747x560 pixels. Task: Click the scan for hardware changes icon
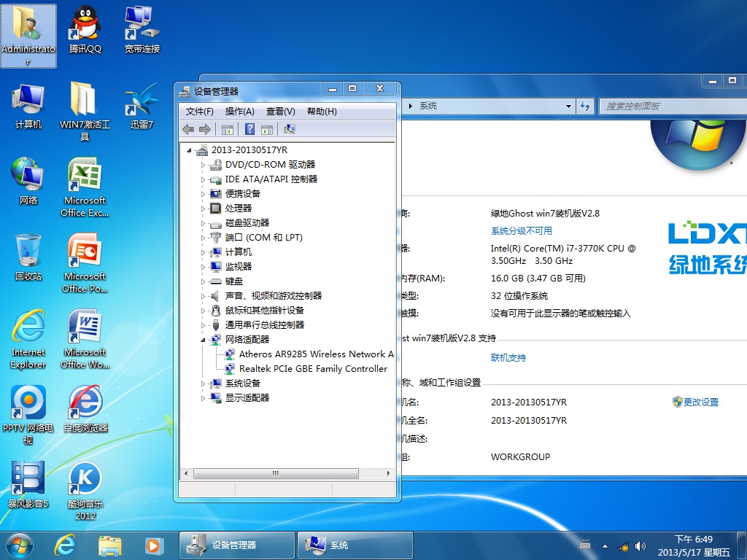289,129
